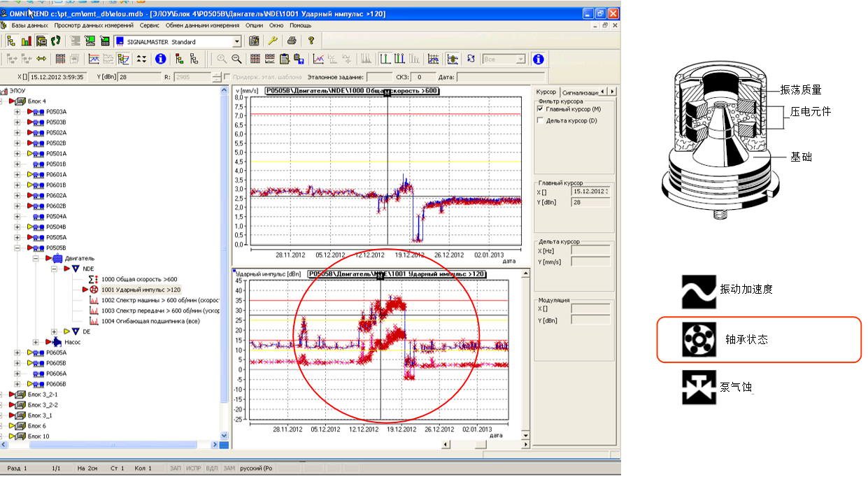Switch to the Сигнализация tab
The width and height of the screenshot is (868, 477).
click(x=580, y=92)
